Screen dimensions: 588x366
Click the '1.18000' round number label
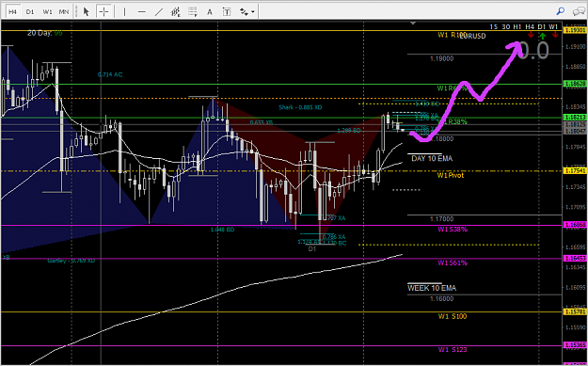click(x=442, y=138)
